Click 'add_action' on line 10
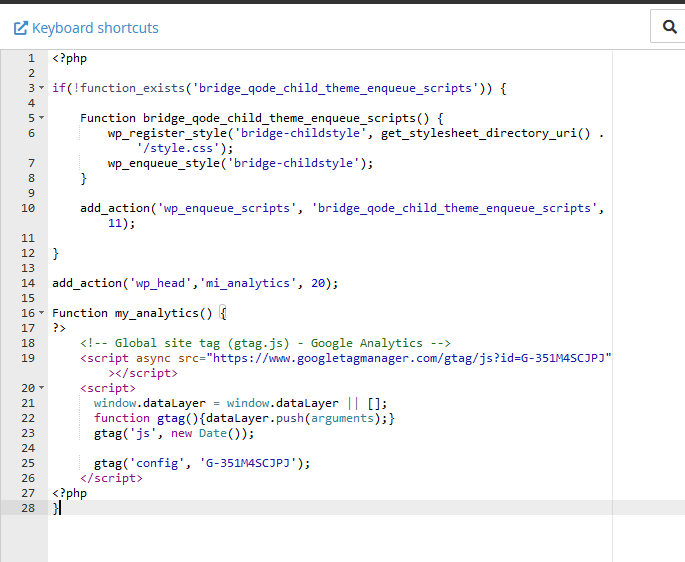685x562 pixels. coord(115,208)
